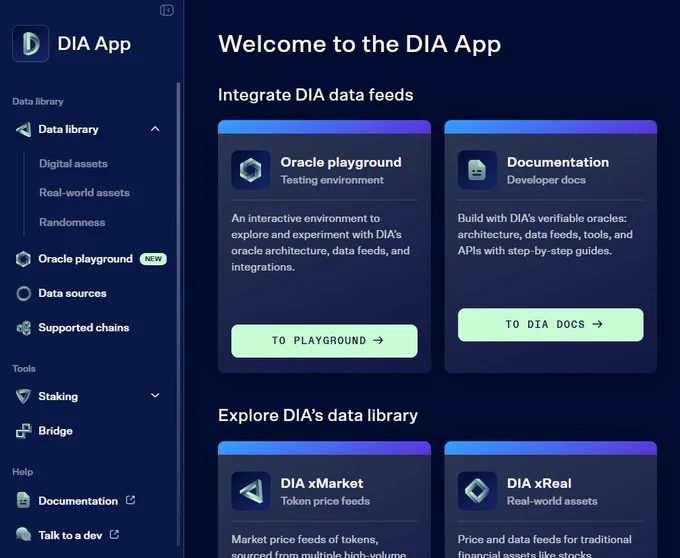Open the Data library menu item
Screen dimensions: 680x558
68,129
